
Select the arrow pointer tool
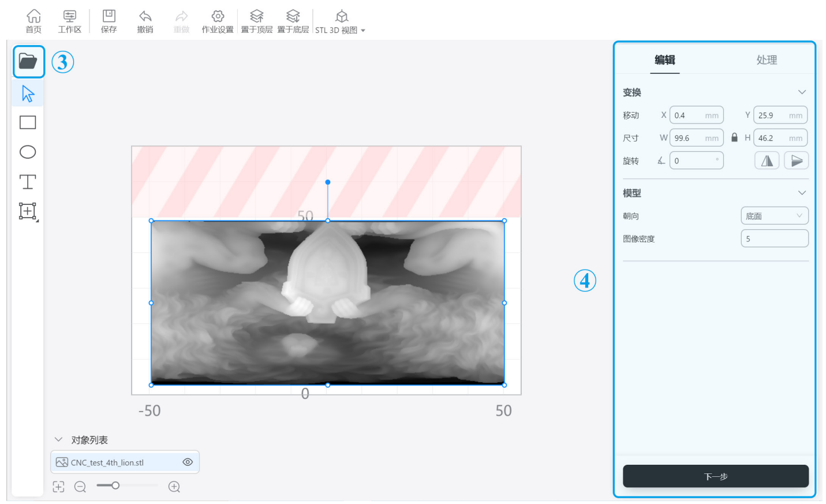[28, 93]
